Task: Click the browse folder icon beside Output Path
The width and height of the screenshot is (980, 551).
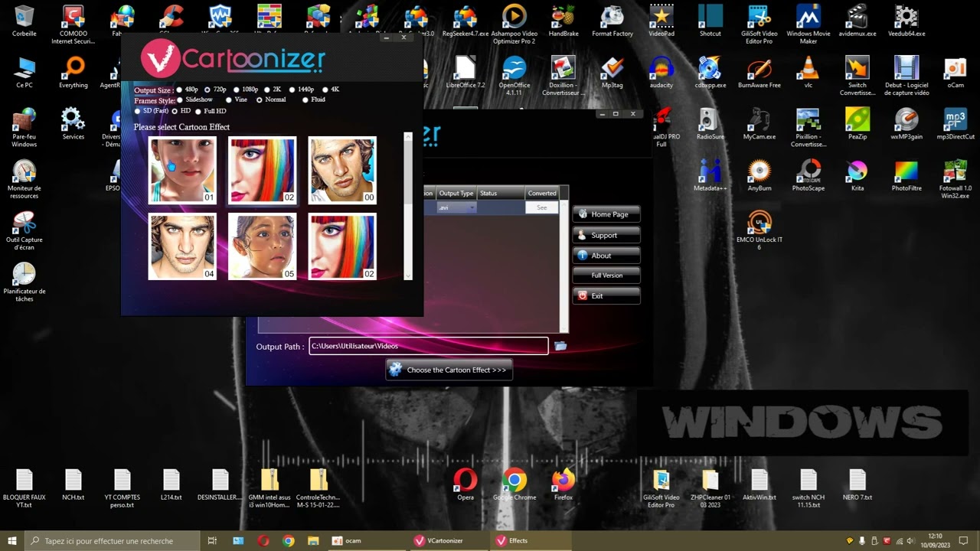Action: (560, 346)
